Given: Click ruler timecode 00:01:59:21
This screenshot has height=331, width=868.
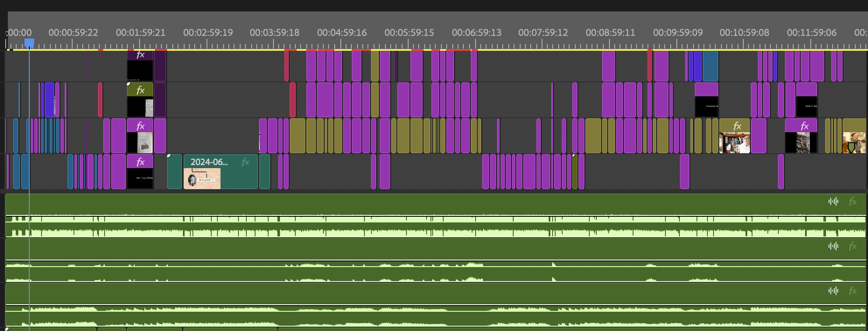Looking at the screenshot, I should point(140,32).
